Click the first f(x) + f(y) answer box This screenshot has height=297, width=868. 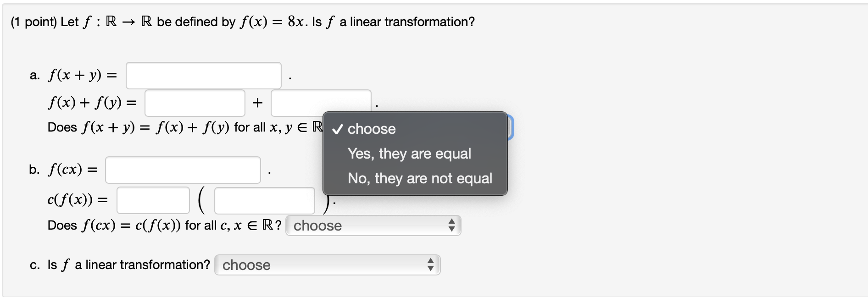[195, 103]
